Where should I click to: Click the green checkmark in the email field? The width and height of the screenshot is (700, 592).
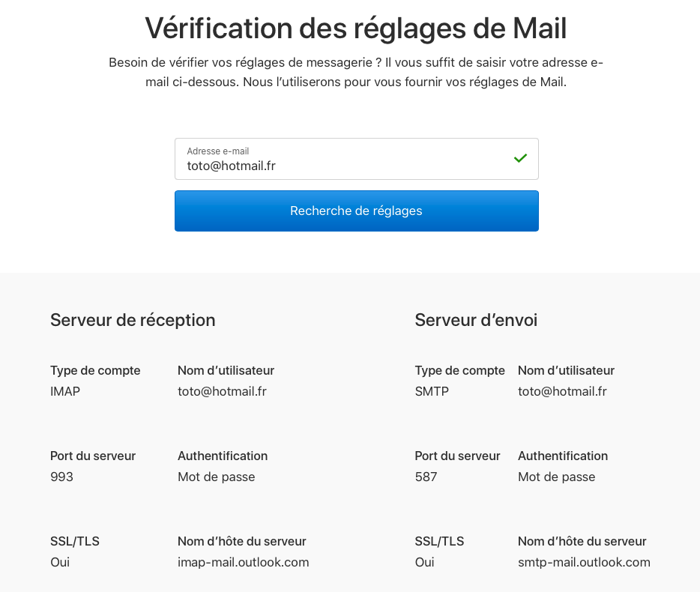click(520, 158)
